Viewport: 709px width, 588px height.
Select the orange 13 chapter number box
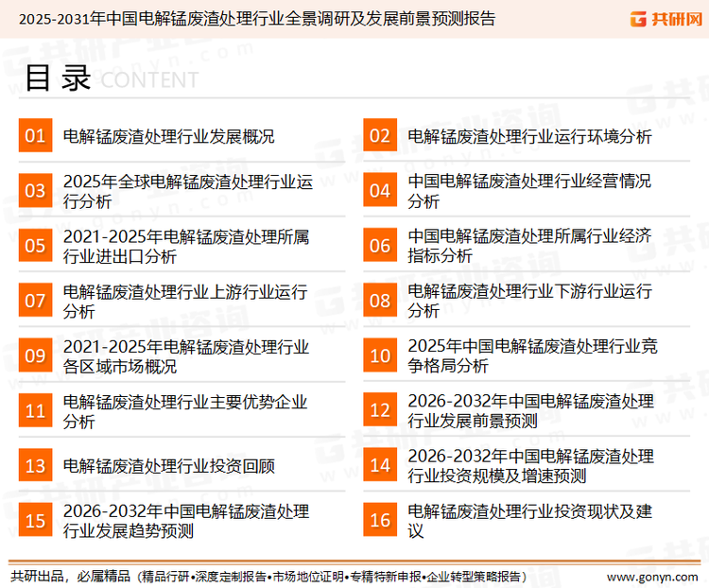click(35, 465)
